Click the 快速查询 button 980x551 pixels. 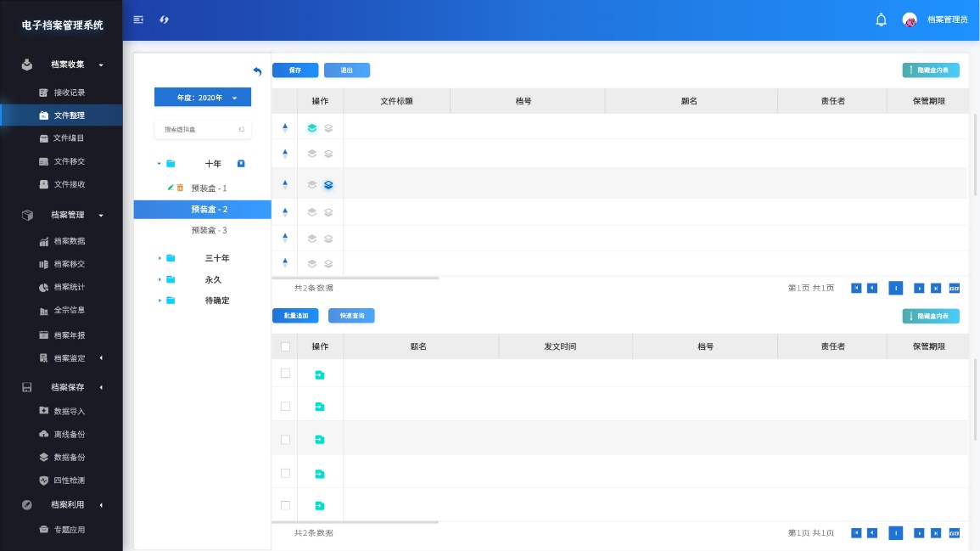(351, 316)
